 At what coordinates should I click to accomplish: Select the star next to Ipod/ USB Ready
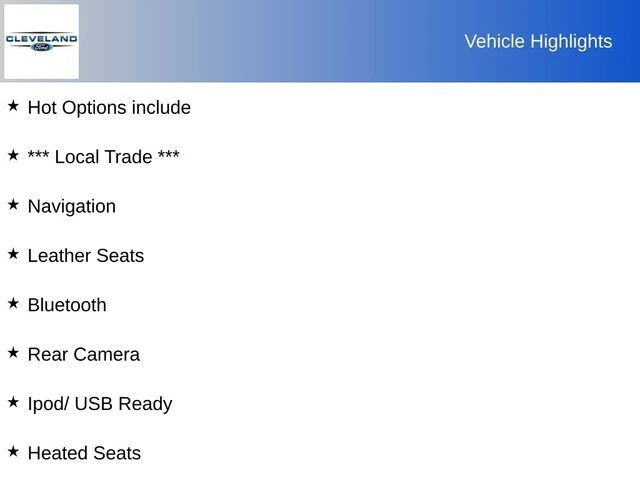[x=13, y=401]
